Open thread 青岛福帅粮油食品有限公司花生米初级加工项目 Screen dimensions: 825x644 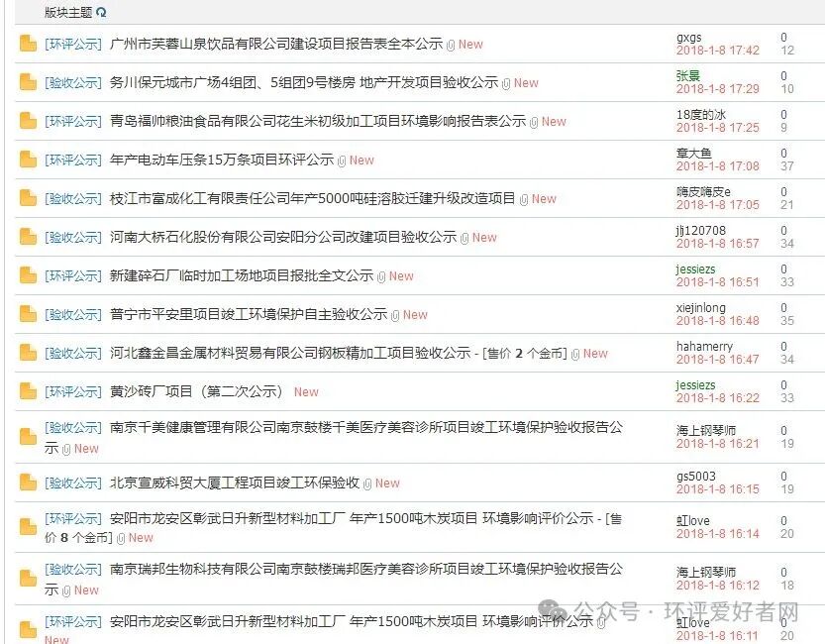click(318, 121)
